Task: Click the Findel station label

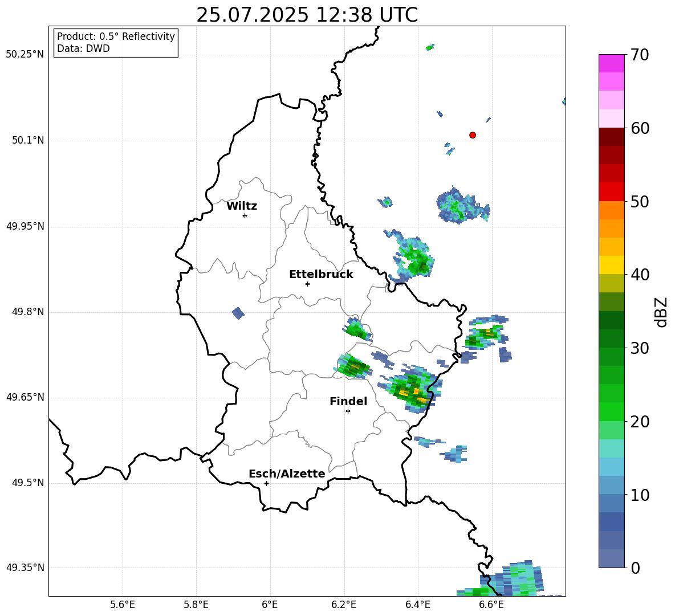Action: click(x=348, y=401)
